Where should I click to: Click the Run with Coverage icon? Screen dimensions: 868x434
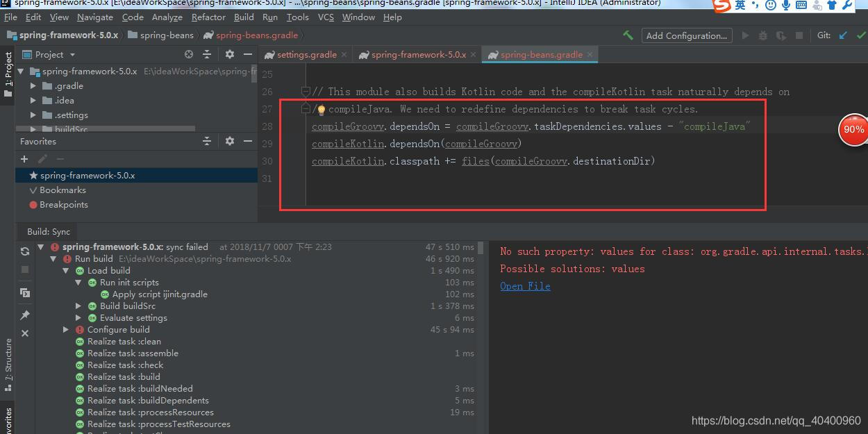click(781, 35)
